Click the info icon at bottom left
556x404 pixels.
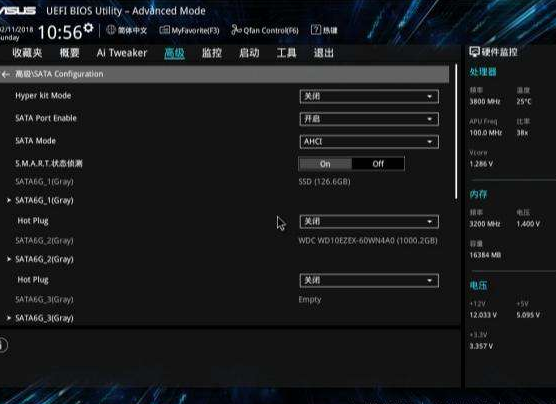[x=3, y=345]
